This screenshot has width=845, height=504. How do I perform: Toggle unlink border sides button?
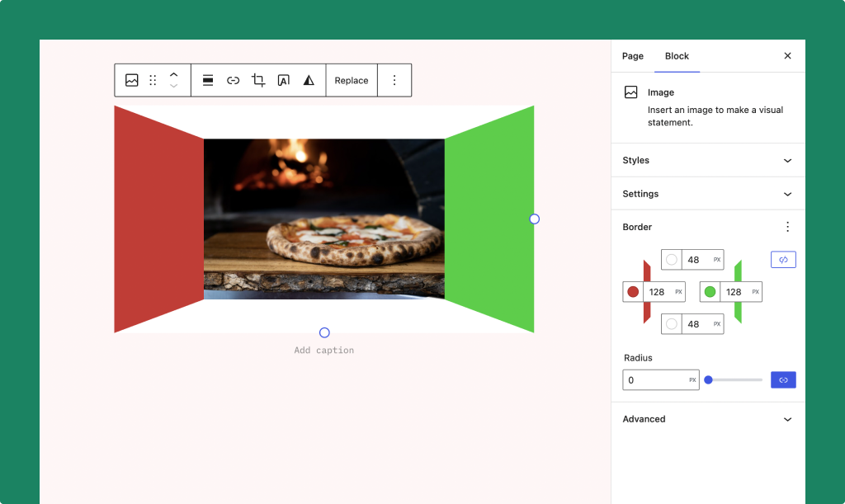point(783,260)
